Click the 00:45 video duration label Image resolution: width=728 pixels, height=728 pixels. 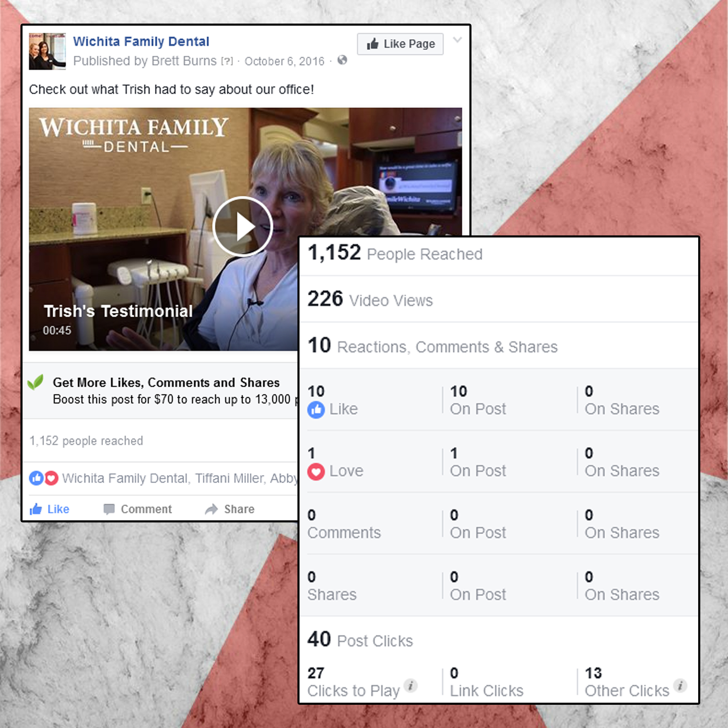tap(57, 330)
